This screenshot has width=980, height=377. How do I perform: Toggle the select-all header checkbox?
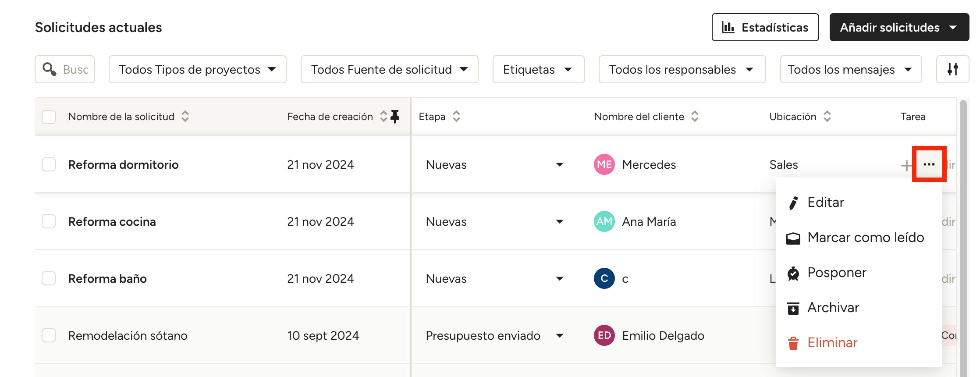[x=49, y=117]
